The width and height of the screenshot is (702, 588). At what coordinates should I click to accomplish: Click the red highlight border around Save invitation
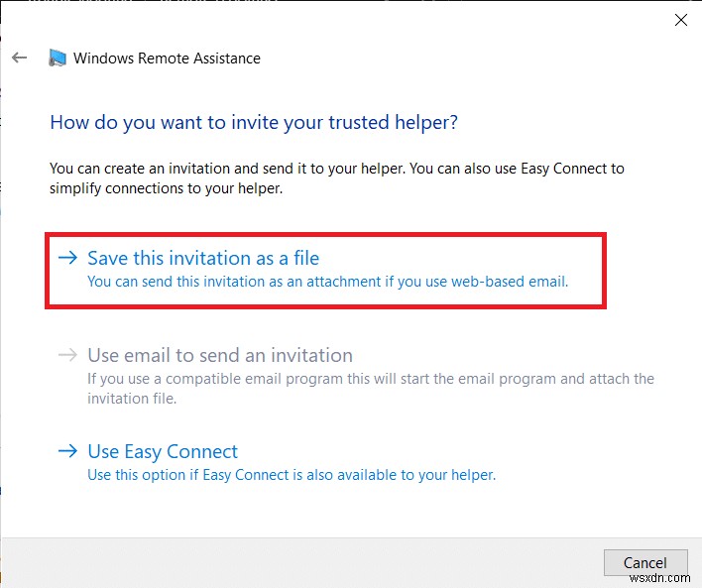click(325, 235)
